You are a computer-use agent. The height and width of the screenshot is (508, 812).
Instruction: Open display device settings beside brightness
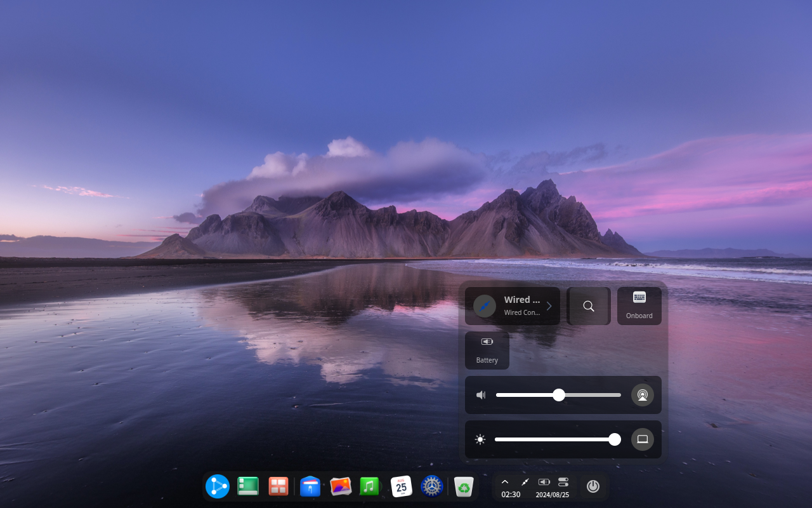pos(643,439)
